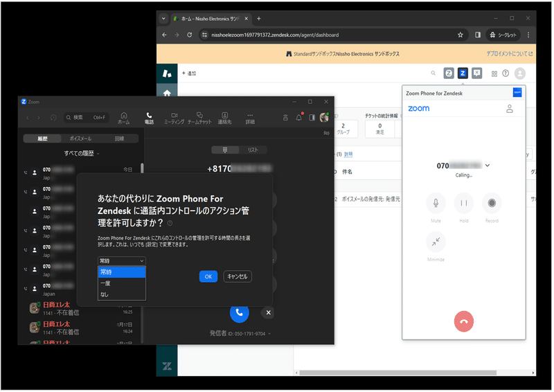Open the permission duration combo box
Screen dimensions: 554x392
(122, 262)
